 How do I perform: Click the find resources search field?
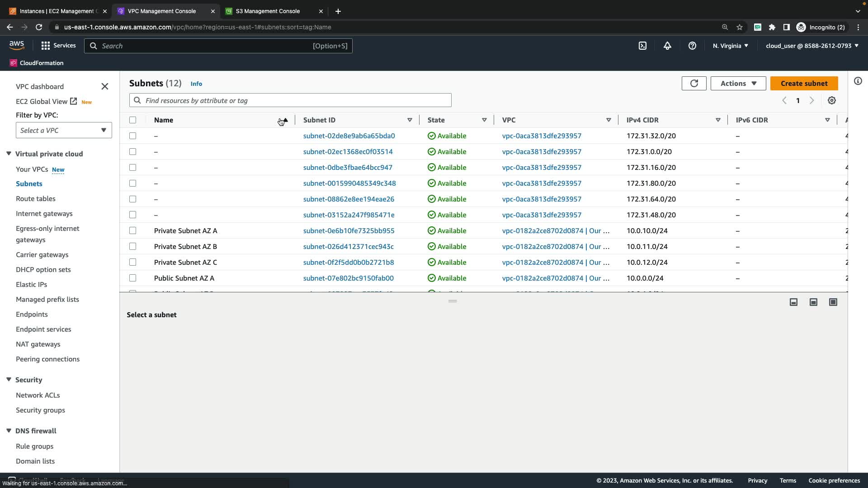(x=290, y=100)
